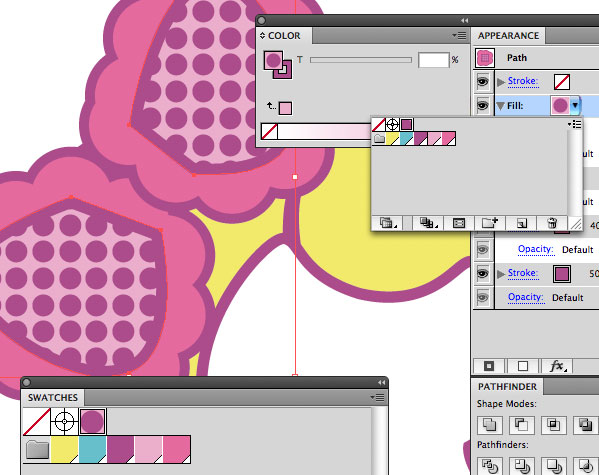Image resolution: width=599 pixels, height=475 pixels.
Task: Open Fill swatch dropdown arrow in Appearance
Action: tap(575, 105)
